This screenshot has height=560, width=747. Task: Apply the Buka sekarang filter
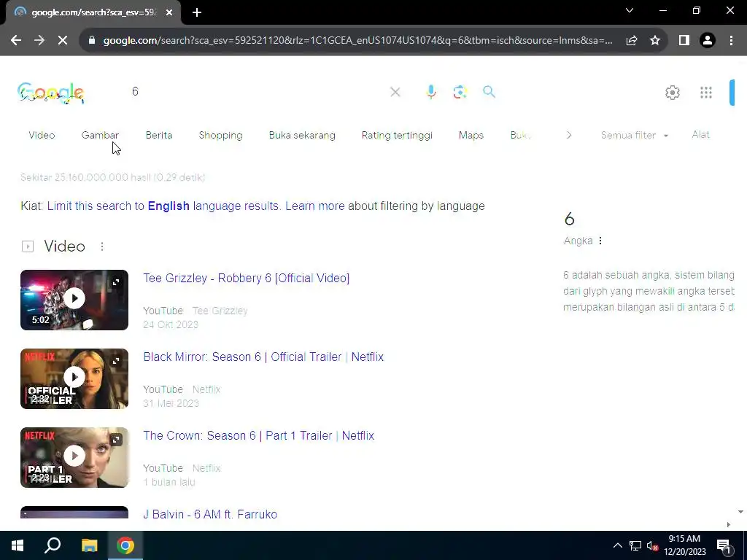pyautogui.click(x=302, y=135)
